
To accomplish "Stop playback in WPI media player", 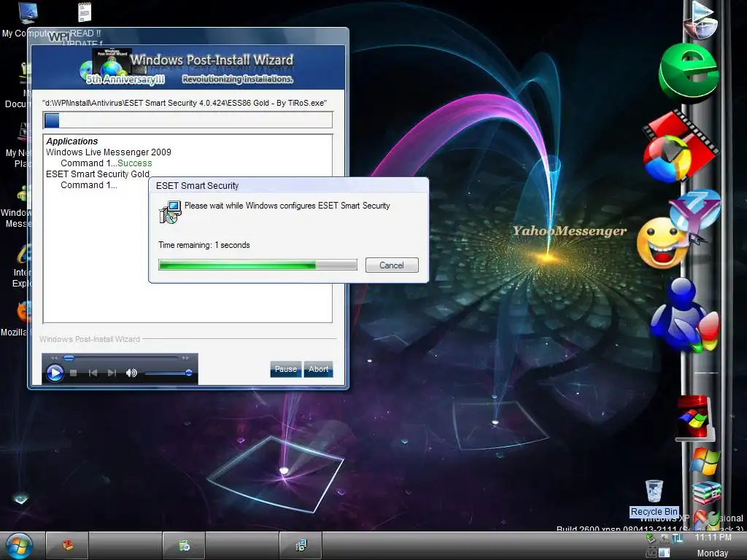I will 74,373.
